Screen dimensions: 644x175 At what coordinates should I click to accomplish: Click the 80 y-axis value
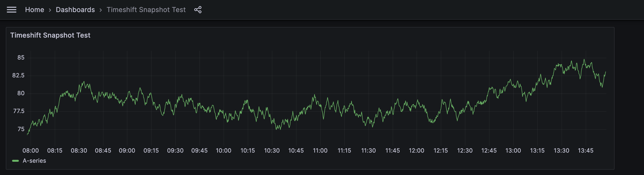[21, 93]
